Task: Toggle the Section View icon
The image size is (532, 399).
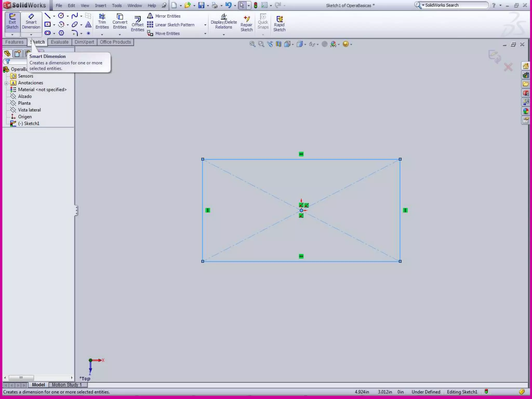Action: (278, 44)
